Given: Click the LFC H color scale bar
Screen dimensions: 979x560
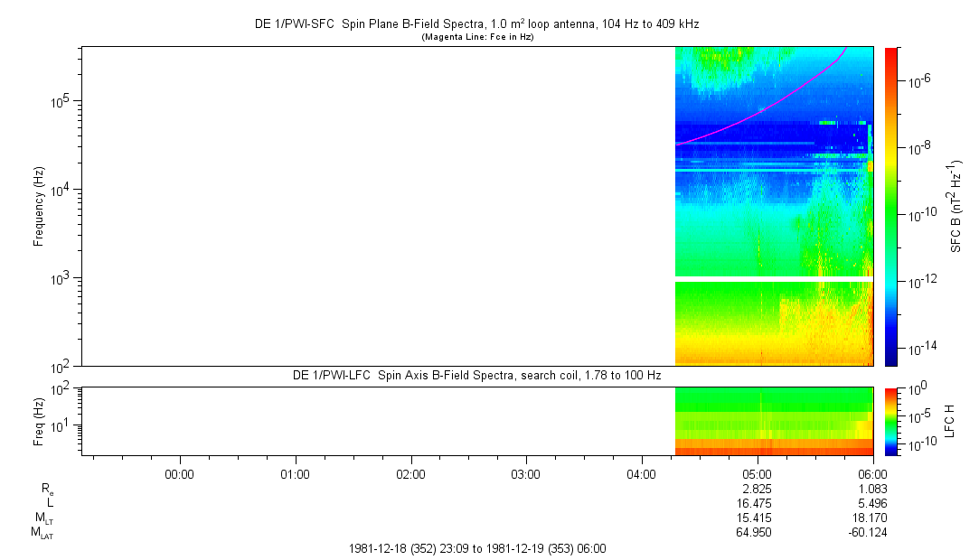Looking at the screenshot, I should [891, 421].
